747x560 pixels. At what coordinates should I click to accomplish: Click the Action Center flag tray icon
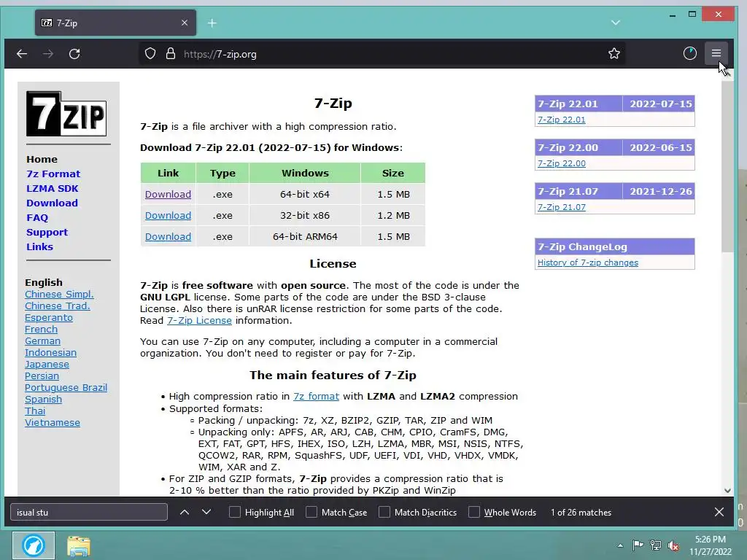point(638,545)
